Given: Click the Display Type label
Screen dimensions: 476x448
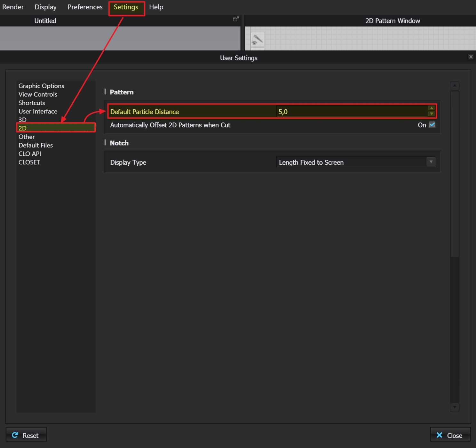Looking at the screenshot, I should point(128,162).
